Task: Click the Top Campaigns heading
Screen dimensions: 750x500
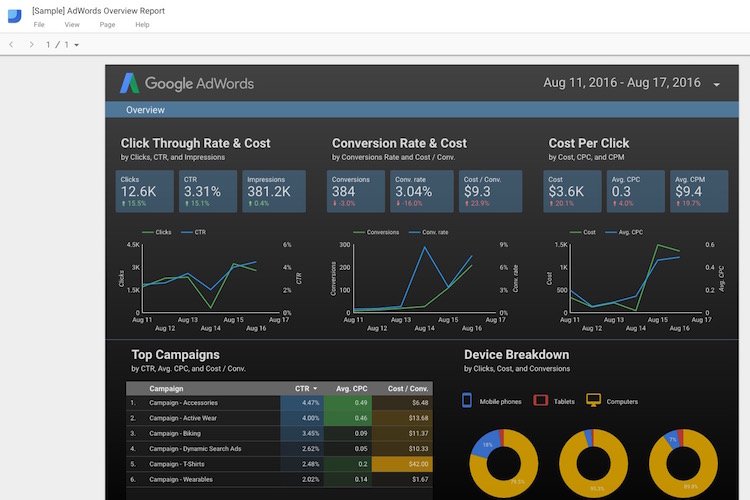Action: tap(176, 355)
